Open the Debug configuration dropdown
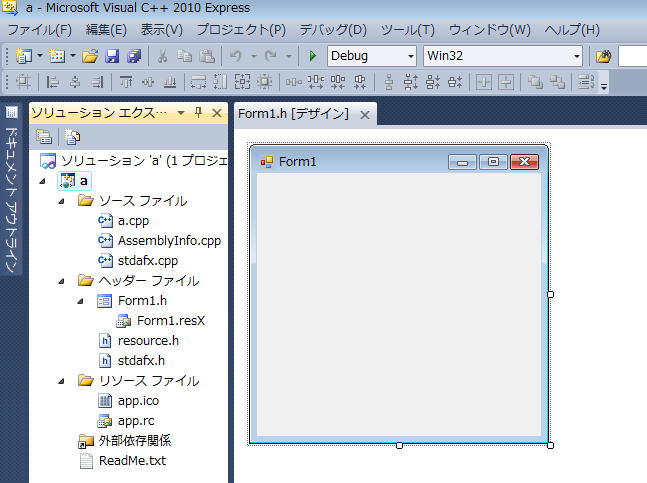Image resolution: width=647 pixels, height=483 pixels. point(410,56)
